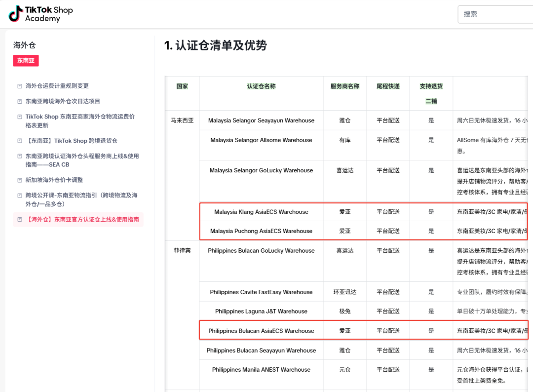Click document icon beside 新加坡海外仓价卡调整
This screenshot has width=533, height=392.
(20, 180)
